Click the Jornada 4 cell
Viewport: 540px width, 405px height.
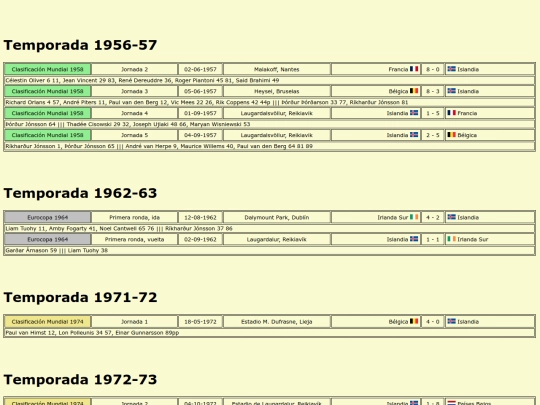pos(135,113)
